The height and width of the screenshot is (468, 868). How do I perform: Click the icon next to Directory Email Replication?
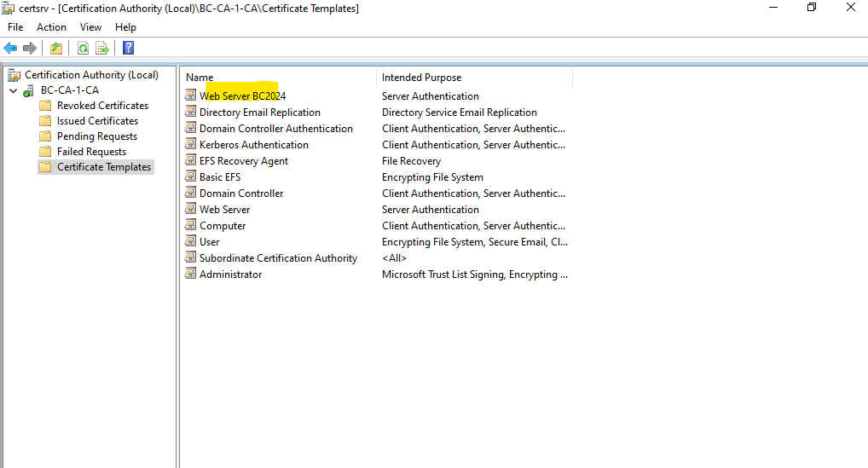(190, 112)
